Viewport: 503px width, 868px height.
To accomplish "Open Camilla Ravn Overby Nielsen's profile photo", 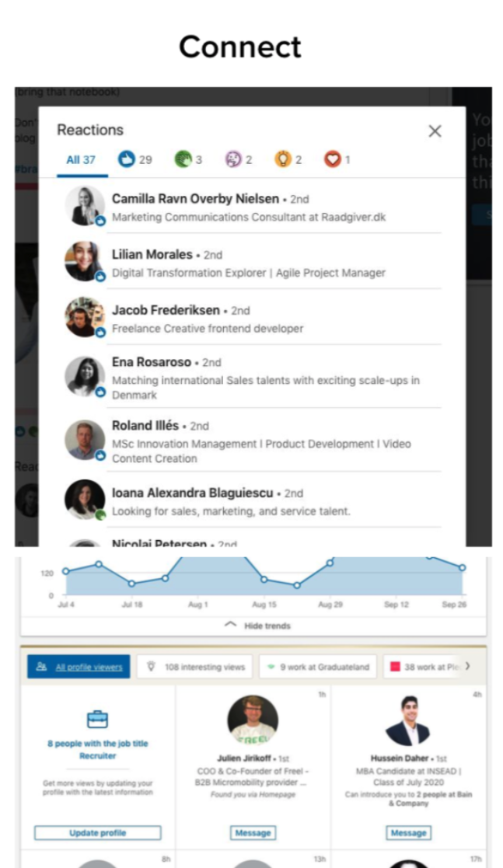I will tap(85, 206).
